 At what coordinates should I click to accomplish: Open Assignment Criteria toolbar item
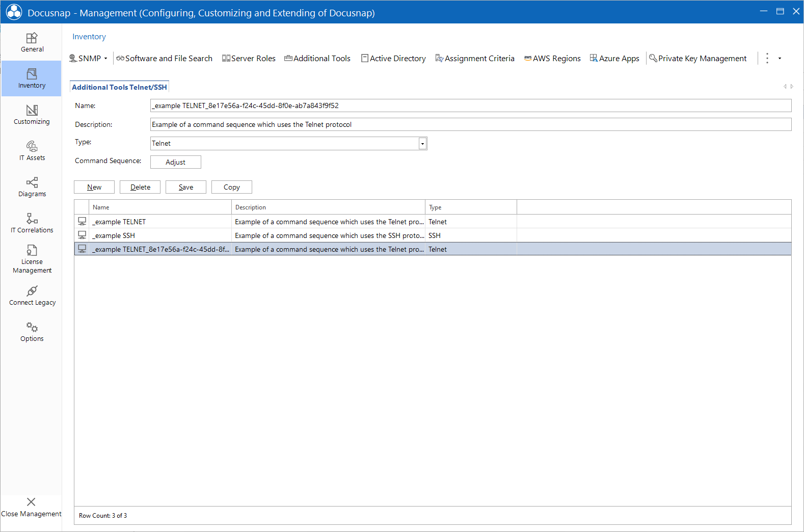coord(475,59)
